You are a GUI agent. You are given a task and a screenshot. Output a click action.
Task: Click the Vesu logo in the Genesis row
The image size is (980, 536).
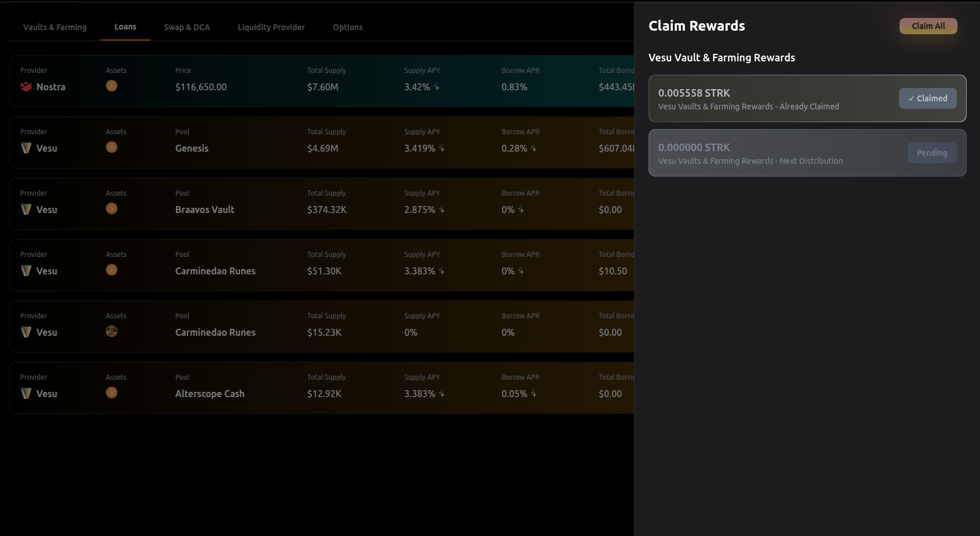[x=26, y=148]
